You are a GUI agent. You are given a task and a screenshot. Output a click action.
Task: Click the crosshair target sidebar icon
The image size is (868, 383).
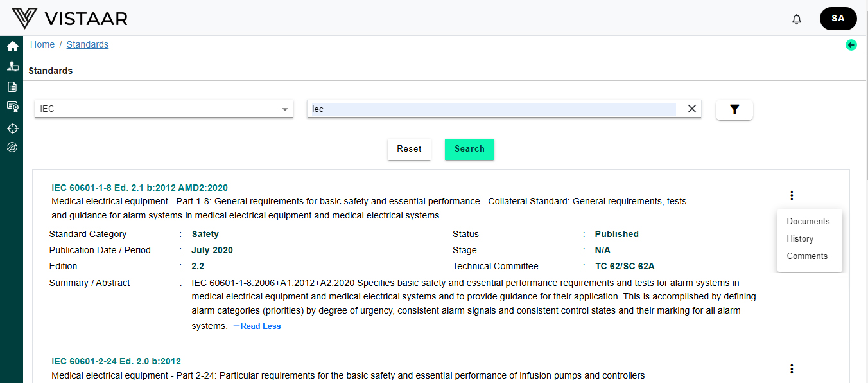[12, 128]
